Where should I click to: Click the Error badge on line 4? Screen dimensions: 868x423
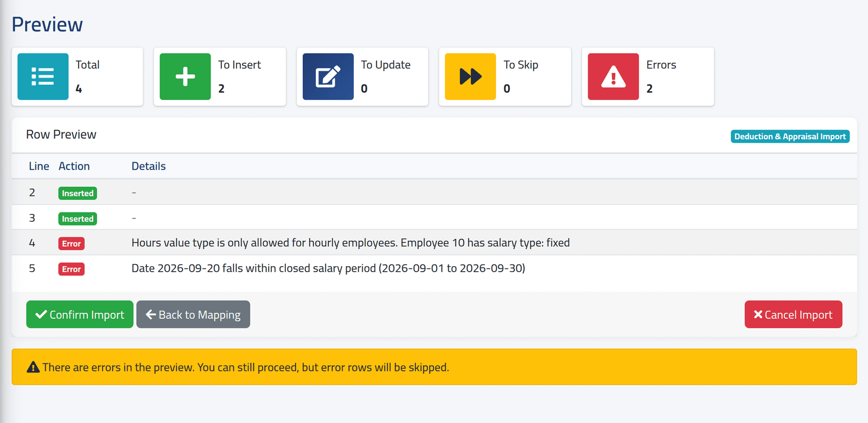pos(71,243)
